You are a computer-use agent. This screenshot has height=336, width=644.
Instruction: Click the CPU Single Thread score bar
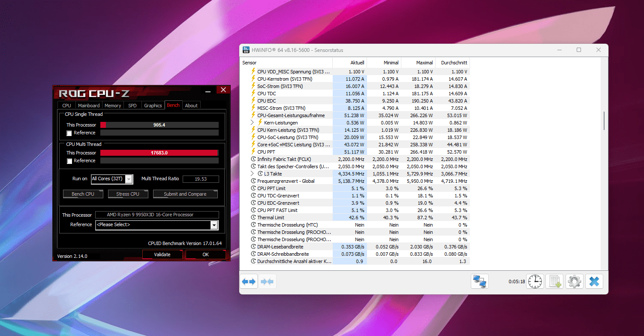(x=159, y=125)
